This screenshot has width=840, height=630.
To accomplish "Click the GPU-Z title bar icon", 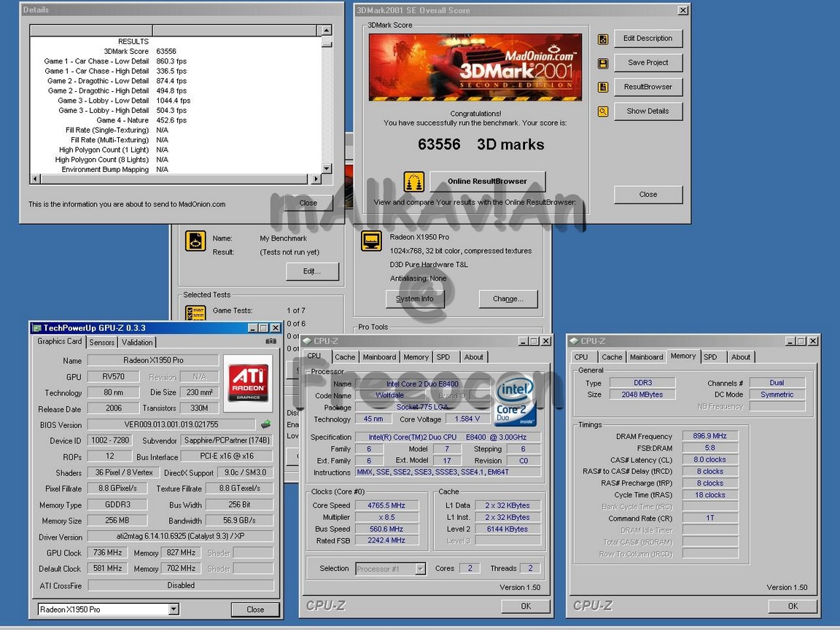I will [37, 328].
